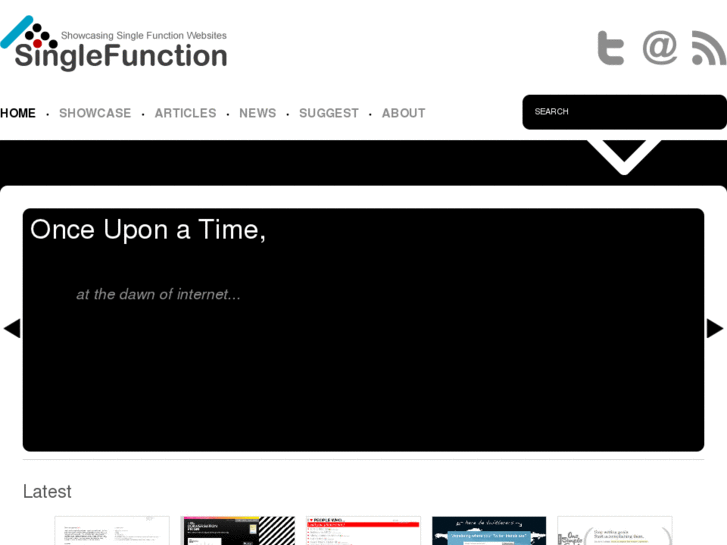Image resolution: width=727 pixels, height=545 pixels.
Task: Open the RSS feed icon
Action: (708, 48)
